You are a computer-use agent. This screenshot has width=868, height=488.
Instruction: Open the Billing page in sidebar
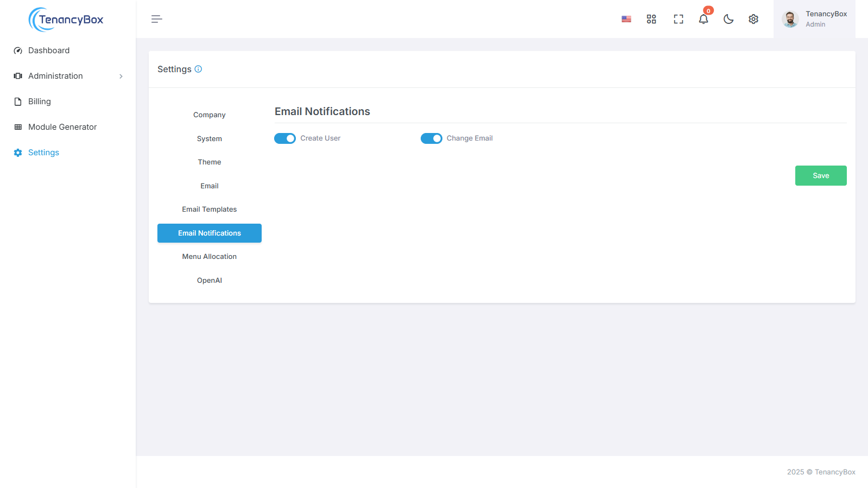tap(40, 102)
